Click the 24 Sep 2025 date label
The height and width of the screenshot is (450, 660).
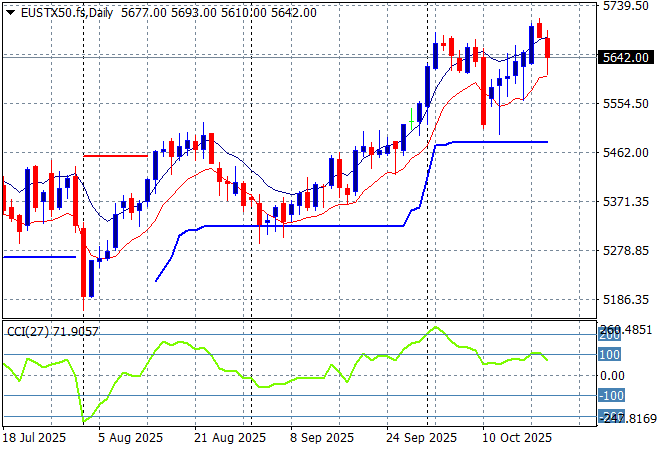pyautogui.click(x=424, y=438)
